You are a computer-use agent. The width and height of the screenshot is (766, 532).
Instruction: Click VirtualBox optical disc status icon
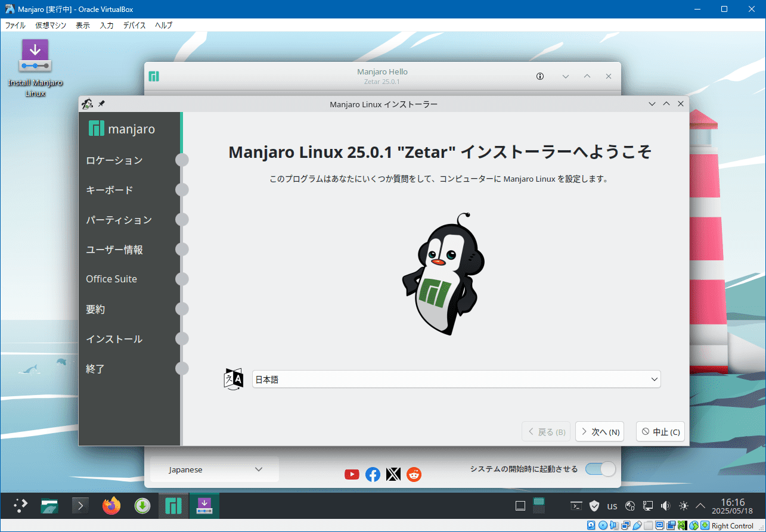[x=603, y=525]
